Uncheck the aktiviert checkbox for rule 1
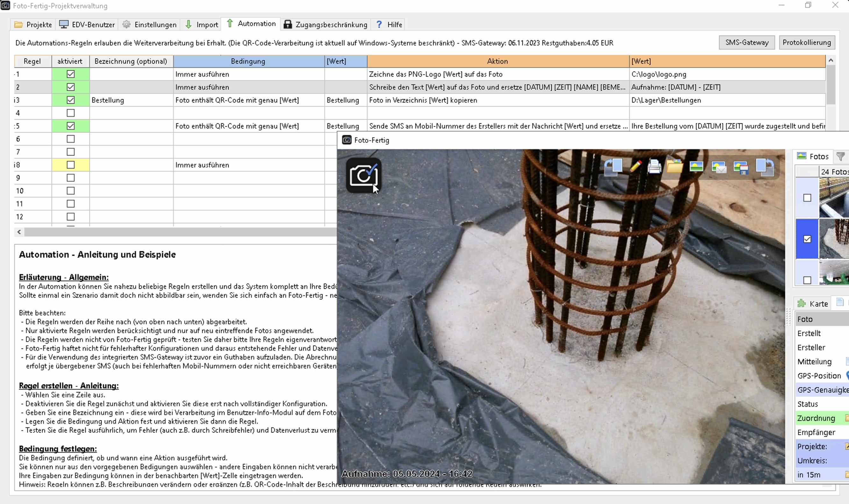The image size is (849, 504). click(71, 74)
